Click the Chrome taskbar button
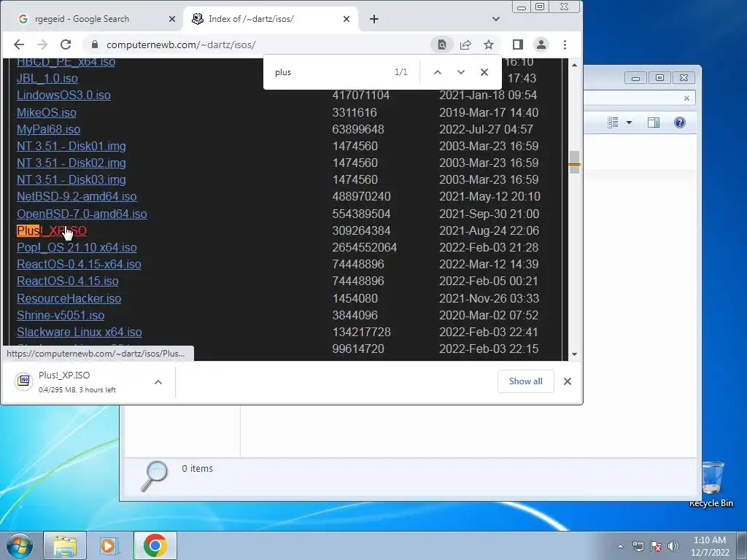747x560 pixels. (x=155, y=545)
